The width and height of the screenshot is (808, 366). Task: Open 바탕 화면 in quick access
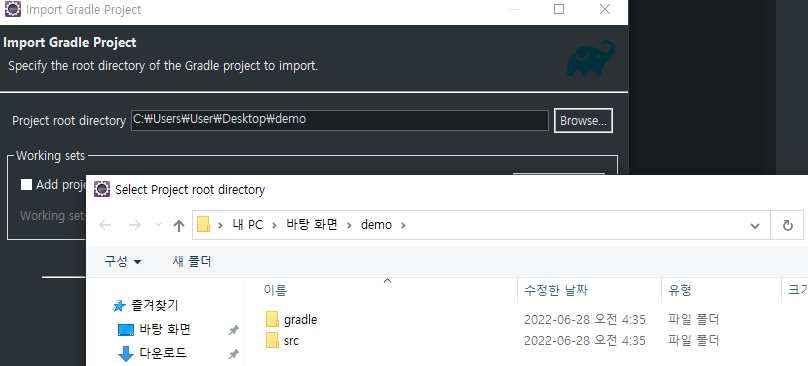pos(165,329)
